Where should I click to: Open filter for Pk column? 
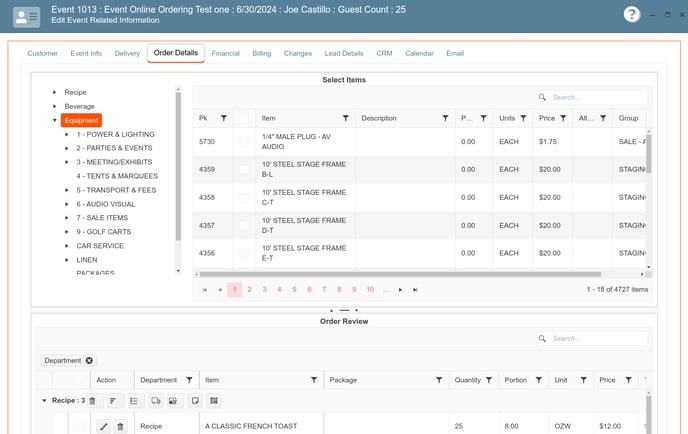click(x=224, y=118)
